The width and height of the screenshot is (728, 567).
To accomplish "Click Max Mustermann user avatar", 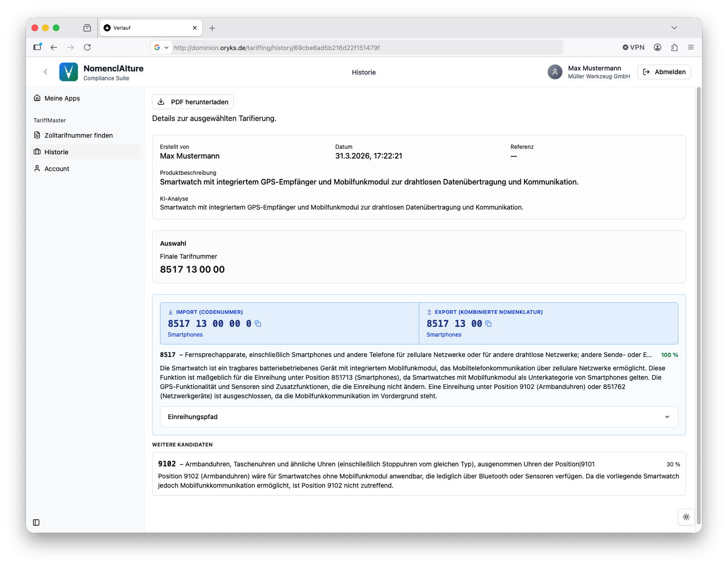I will tap(555, 72).
